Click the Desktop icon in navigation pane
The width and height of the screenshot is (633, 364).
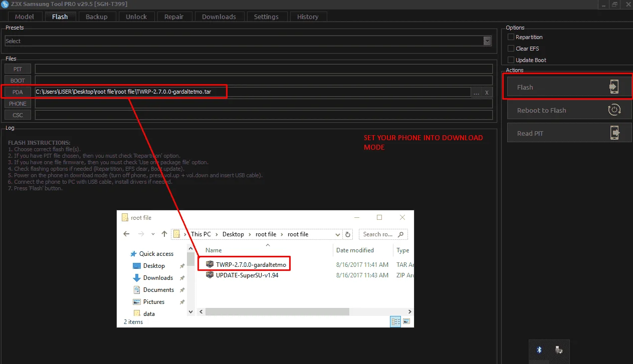point(137,266)
